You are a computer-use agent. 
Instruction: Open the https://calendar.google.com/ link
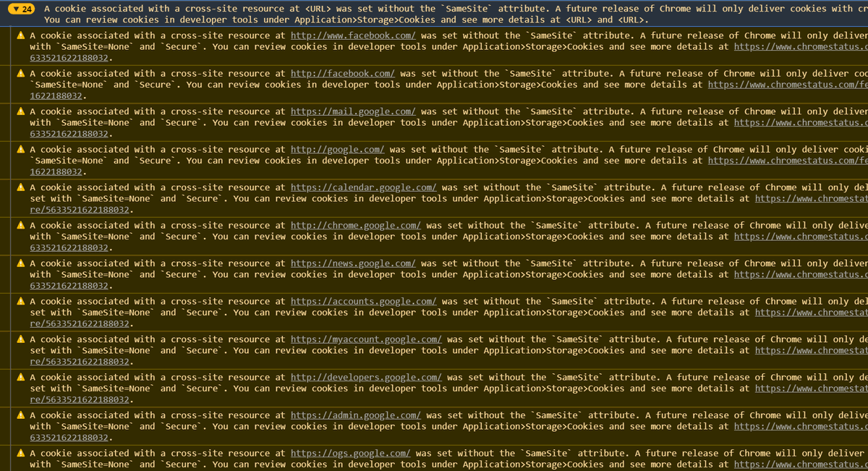click(x=364, y=187)
